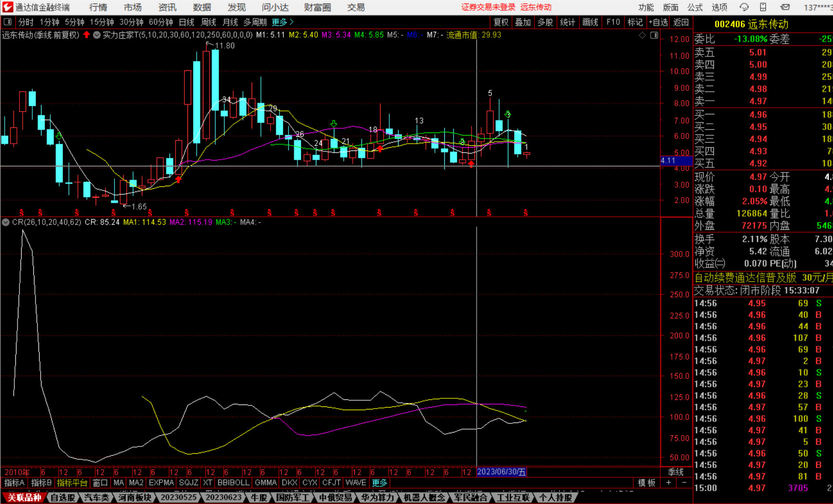Open the 实力庄家T indicator dropdown arrow

pyautogui.click(x=97, y=35)
